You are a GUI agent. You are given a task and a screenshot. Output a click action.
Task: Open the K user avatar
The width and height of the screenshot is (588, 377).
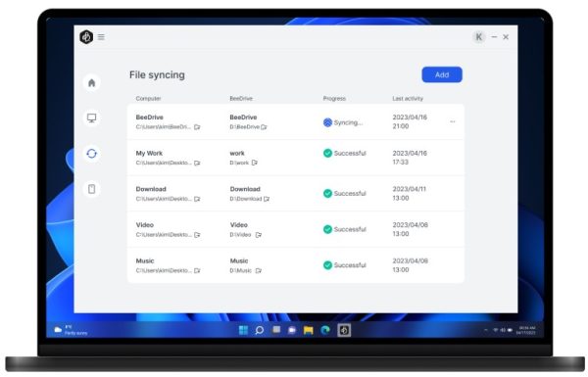click(478, 37)
